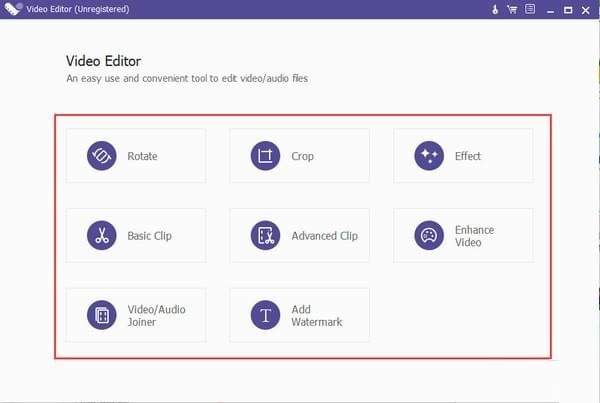600x403 pixels.
Task: Click the Enhance Video palette icon
Action: 429,235
